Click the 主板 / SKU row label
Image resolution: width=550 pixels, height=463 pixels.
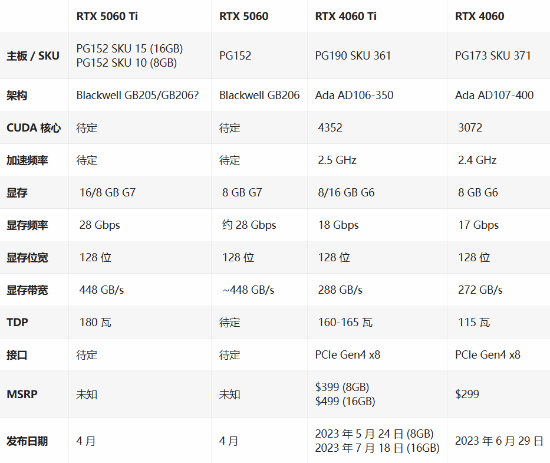click(x=33, y=56)
